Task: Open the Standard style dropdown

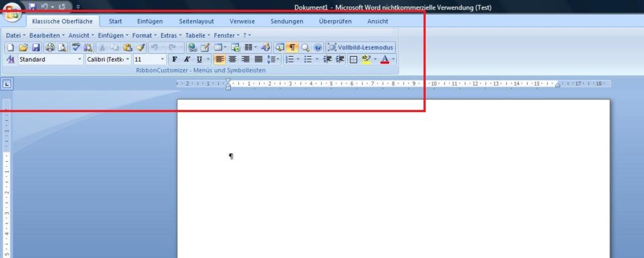Action: (x=80, y=60)
